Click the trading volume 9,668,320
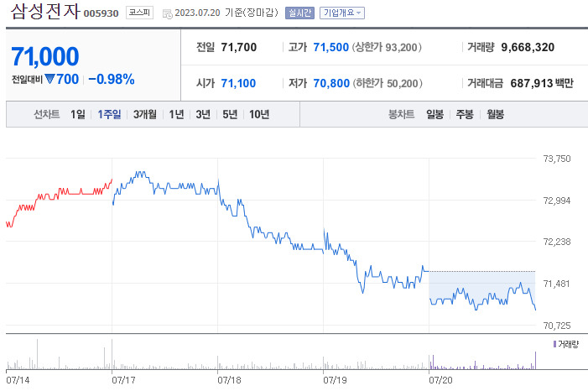Screen dimensions: 588x391 [x=528, y=47]
